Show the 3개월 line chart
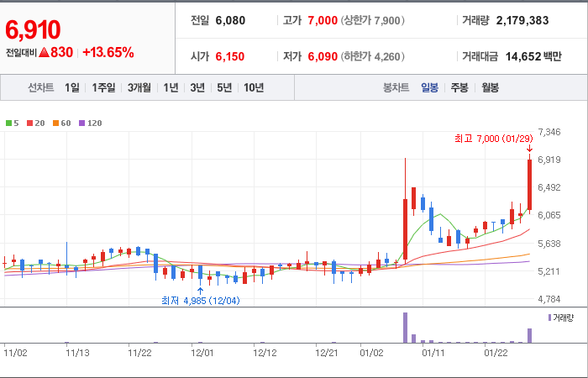Image resolution: width=588 pixels, height=378 pixels. click(x=139, y=87)
